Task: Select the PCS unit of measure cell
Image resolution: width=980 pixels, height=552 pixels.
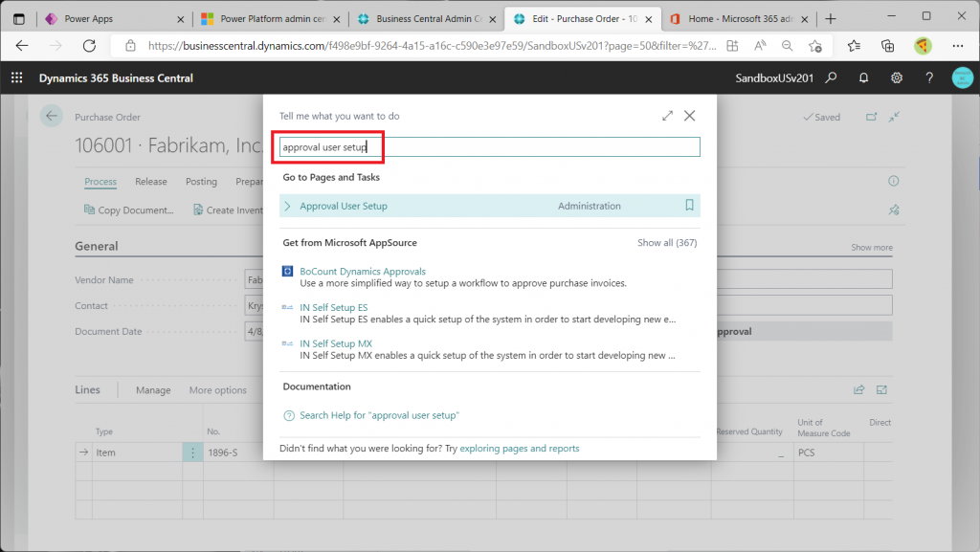Action: 829,453
